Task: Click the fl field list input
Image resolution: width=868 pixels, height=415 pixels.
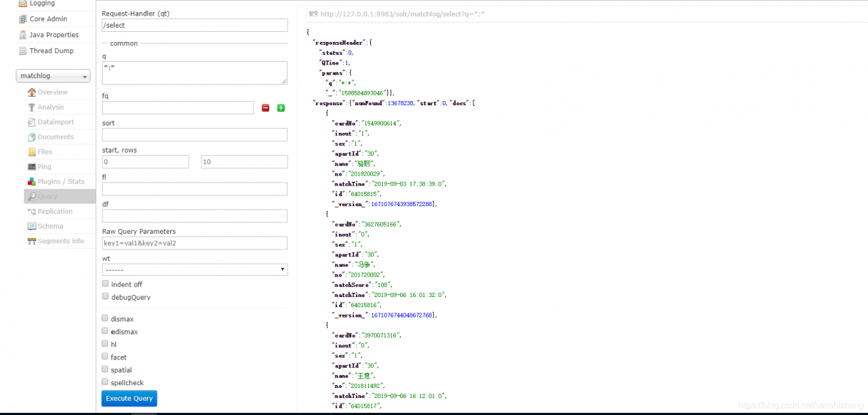Action: pyautogui.click(x=195, y=189)
